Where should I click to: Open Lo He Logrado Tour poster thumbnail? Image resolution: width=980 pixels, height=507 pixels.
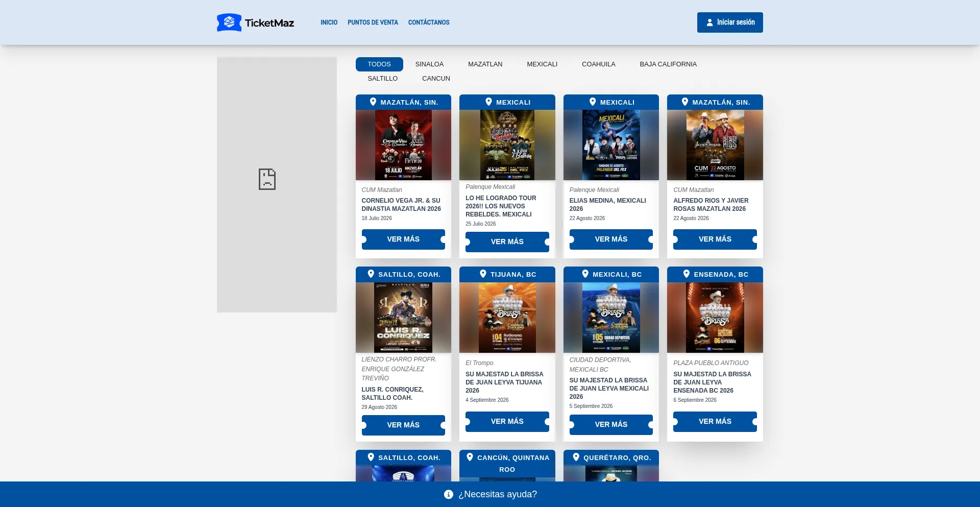tap(507, 145)
